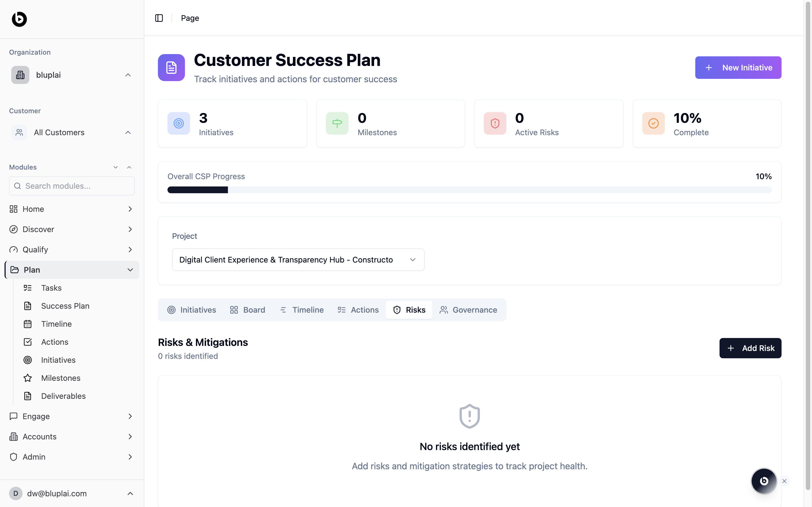Click the Overall CSP Progress bar

pyautogui.click(x=469, y=190)
